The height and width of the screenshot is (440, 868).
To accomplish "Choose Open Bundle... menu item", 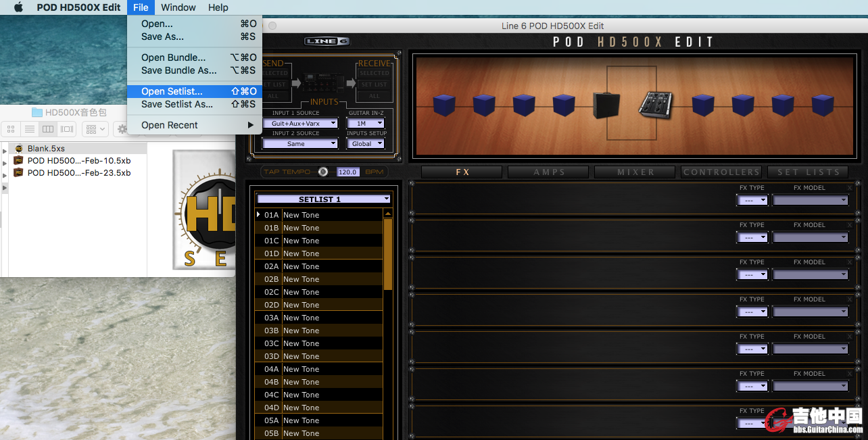I will pos(195,57).
